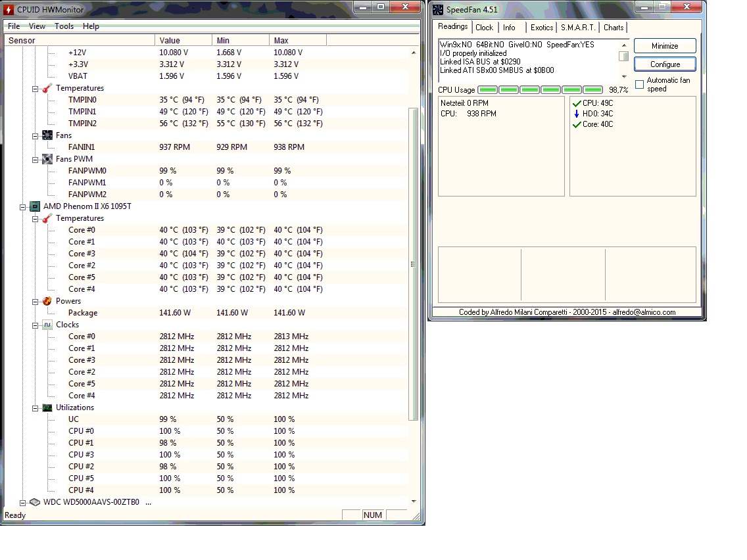The height and width of the screenshot is (560, 747).
Task: Click the alfredo@almico.com footer text
Action: tap(644, 312)
